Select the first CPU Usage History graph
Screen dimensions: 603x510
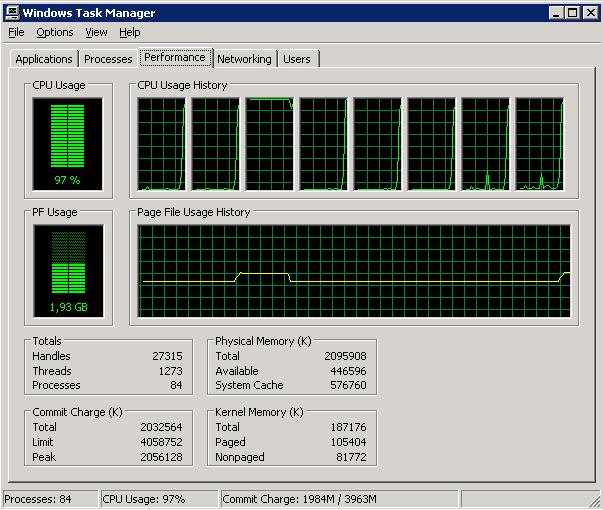(161, 144)
